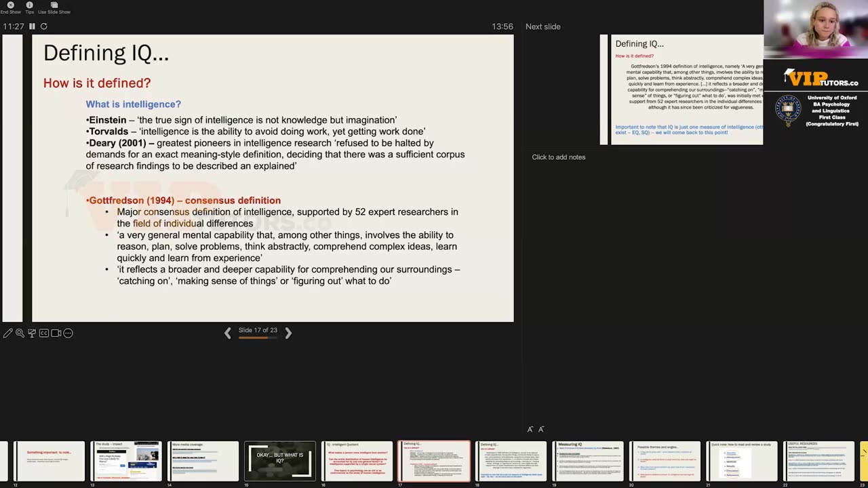The height and width of the screenshot is (488, 868).
Task: Click 'Gottfredson (1994) – consensus definition' text
Action: click(x=184, y=201)
